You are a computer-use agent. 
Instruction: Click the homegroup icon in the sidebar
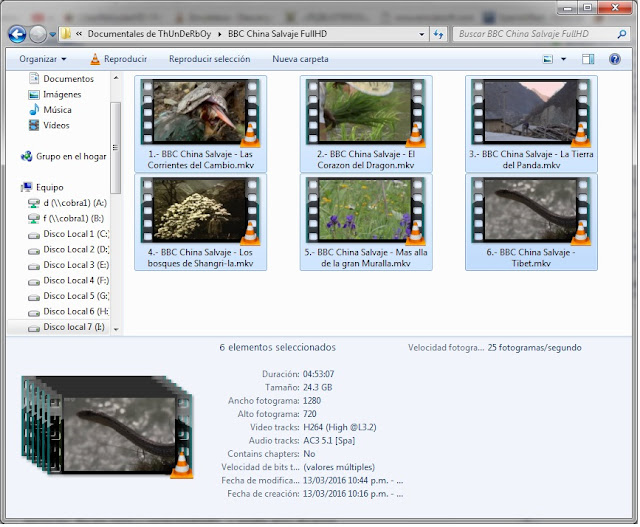click(x=27, y=156)
